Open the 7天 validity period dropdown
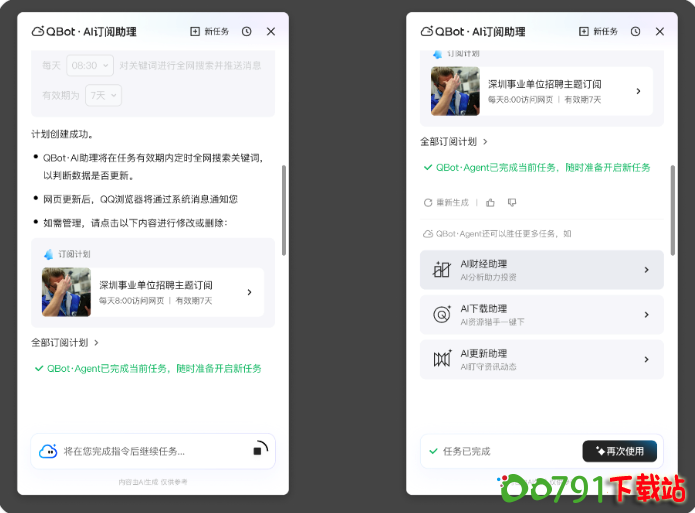The image size is (695, 513). pyautogui.click(x=103, y=95)
